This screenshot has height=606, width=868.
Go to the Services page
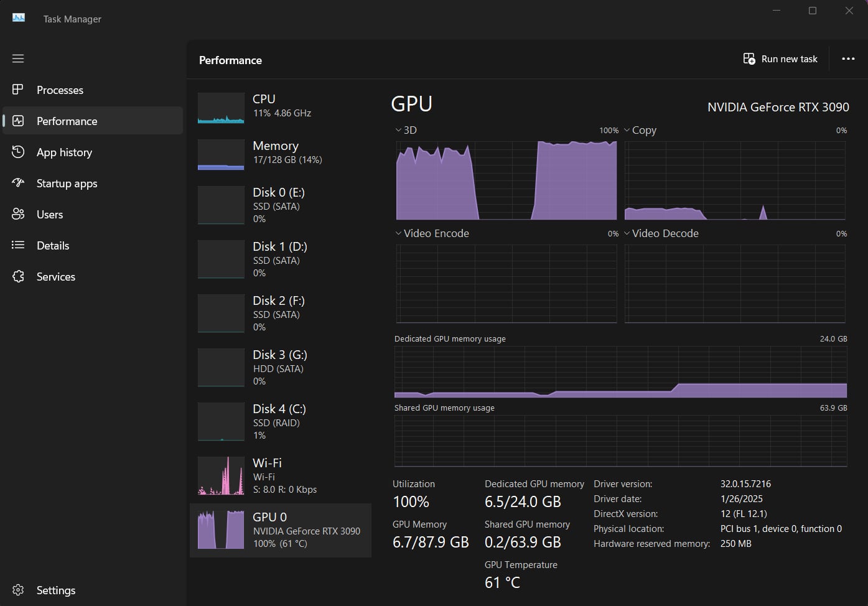[x=93, y=276]
